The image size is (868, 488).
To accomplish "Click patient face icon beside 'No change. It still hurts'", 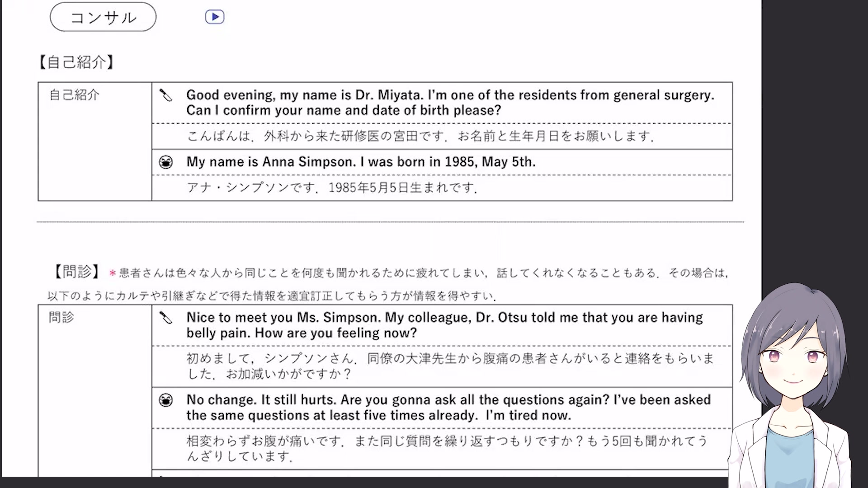I will coord(166,400).
